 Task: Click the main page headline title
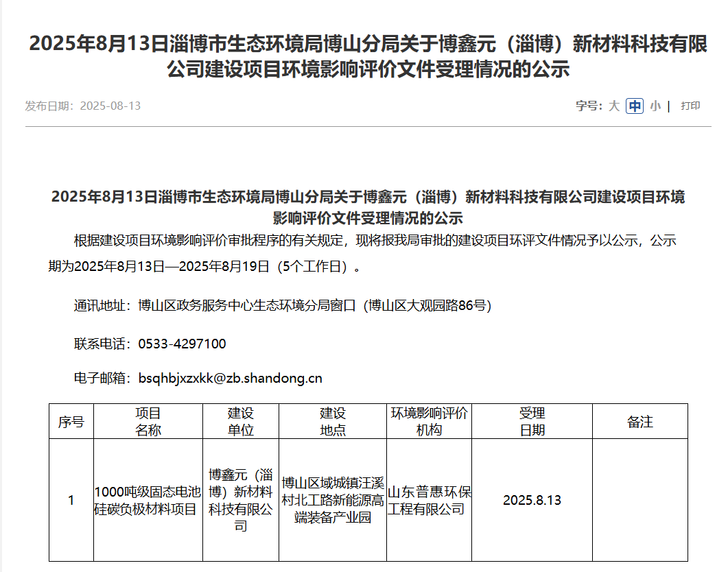tap(368, 56)
